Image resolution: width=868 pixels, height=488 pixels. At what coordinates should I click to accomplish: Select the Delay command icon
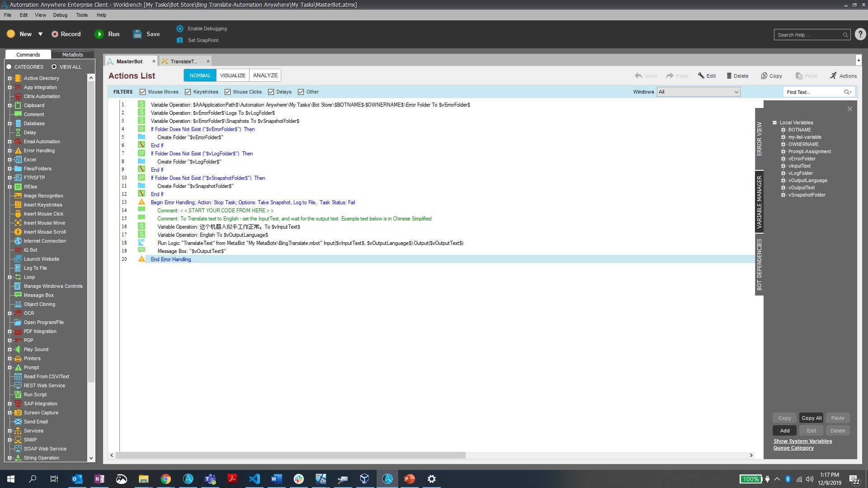pos(18,132)
